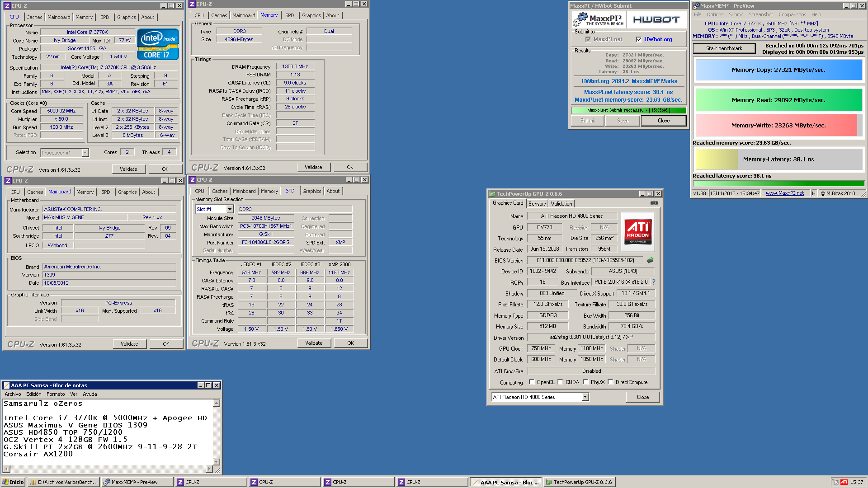Click Close button in GPU-Z
Viewport: 868px width, 488px height.
(x=643, y=397)
